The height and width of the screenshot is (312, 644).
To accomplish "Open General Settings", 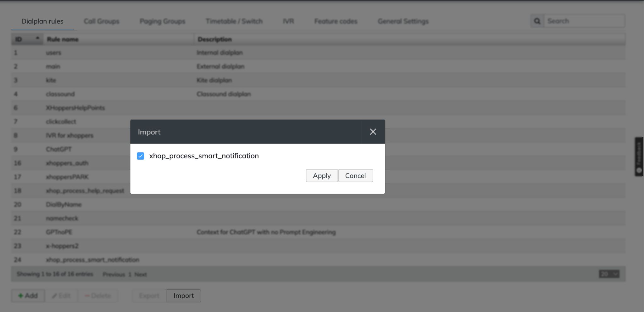I will tap(403, 21).
